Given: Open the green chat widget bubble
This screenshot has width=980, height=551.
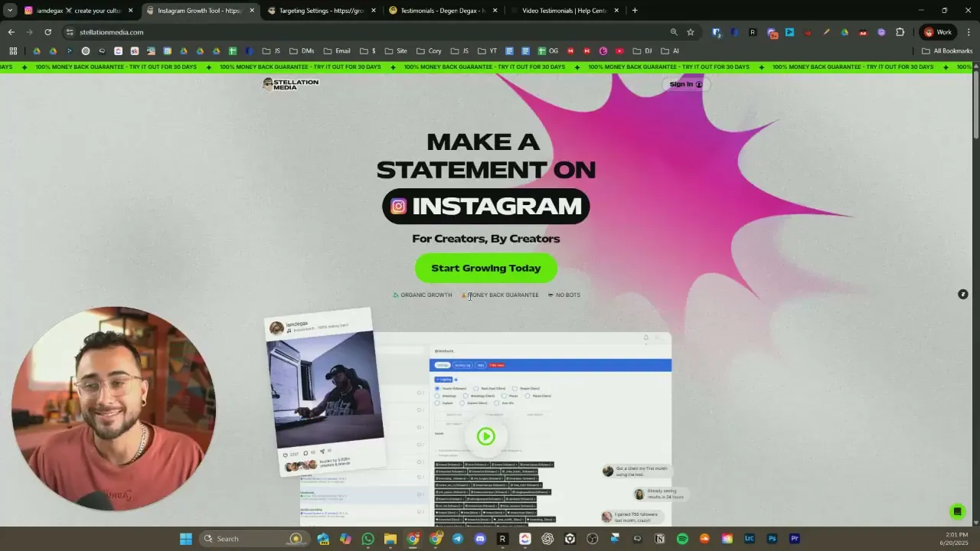Looking at the screenshot, I should [956, 511].
